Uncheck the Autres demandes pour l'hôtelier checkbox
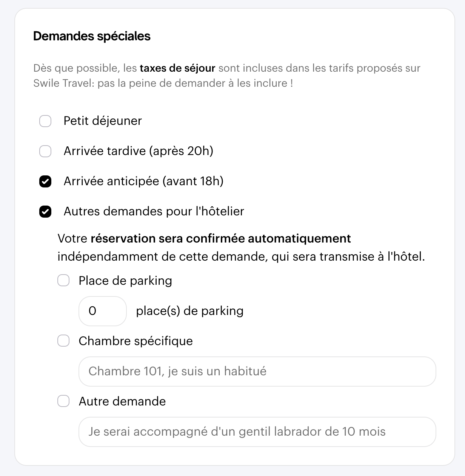The height and width of the screenshot is (476, 465). pos(45,212)
